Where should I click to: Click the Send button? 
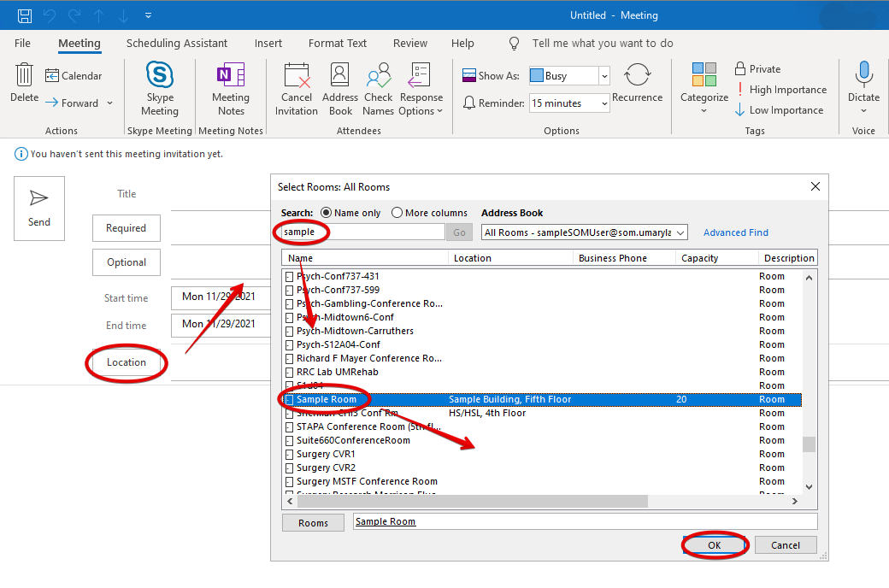tap(39, 208)
